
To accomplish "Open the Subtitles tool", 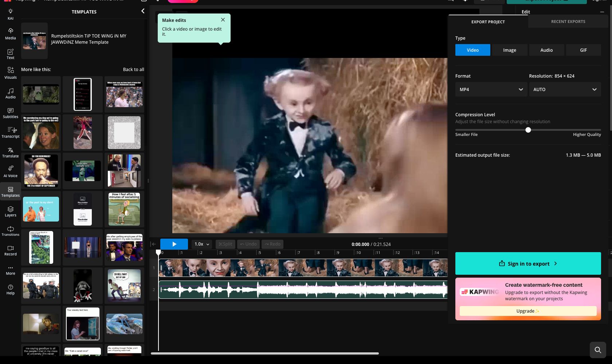I will pyautogui.click(x=10, y=113).
